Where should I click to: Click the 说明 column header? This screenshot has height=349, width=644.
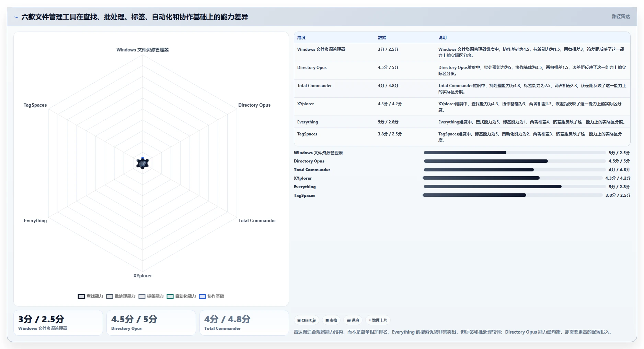coord(442,38)
